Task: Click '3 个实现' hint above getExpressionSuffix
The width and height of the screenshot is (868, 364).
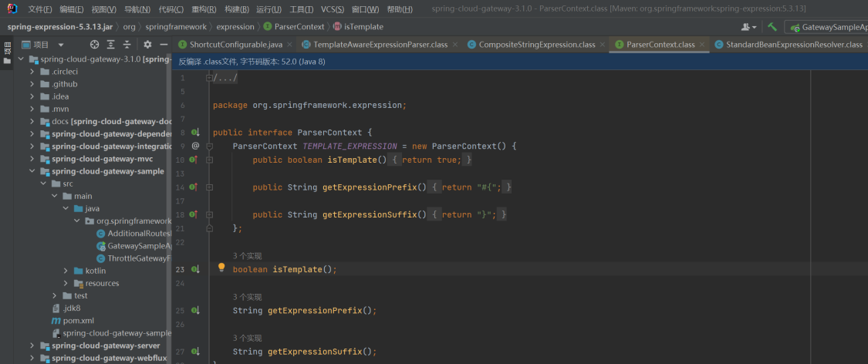Action: point(247,338)
